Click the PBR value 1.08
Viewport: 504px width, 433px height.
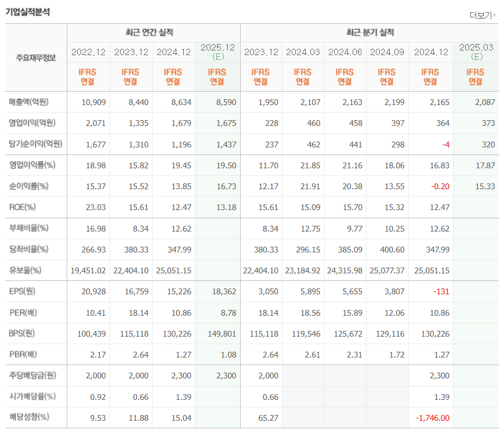(x=229, y=355)
